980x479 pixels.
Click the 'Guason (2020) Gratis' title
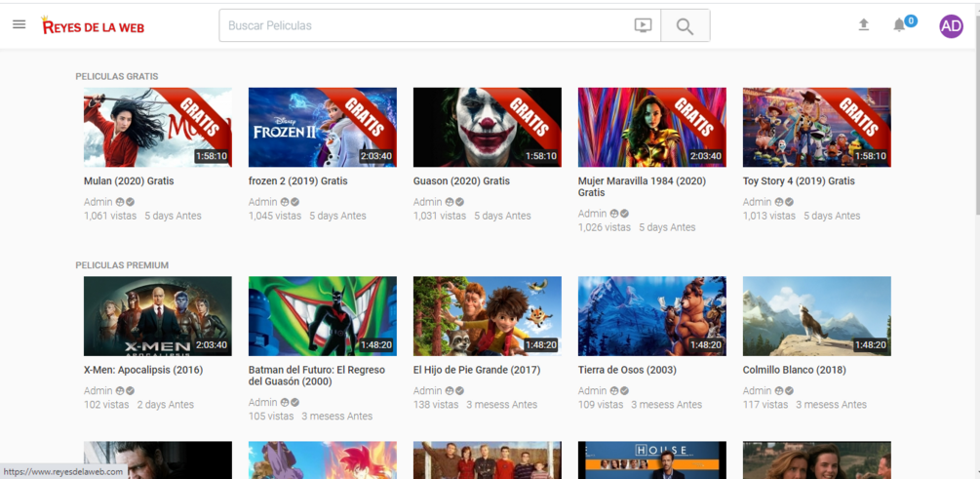(x=461, y=180)
